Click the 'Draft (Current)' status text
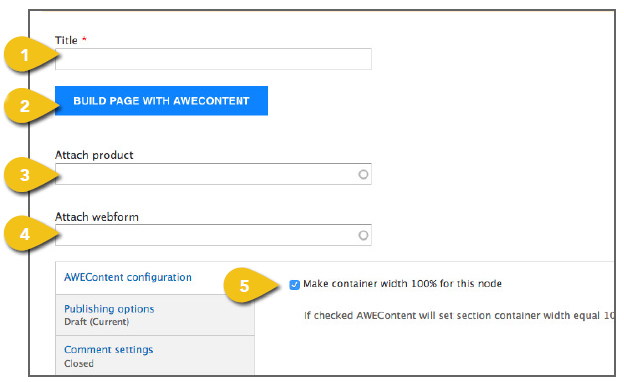Image resolution: width=624 pixels, height=382 pixels. pos(96,322)
